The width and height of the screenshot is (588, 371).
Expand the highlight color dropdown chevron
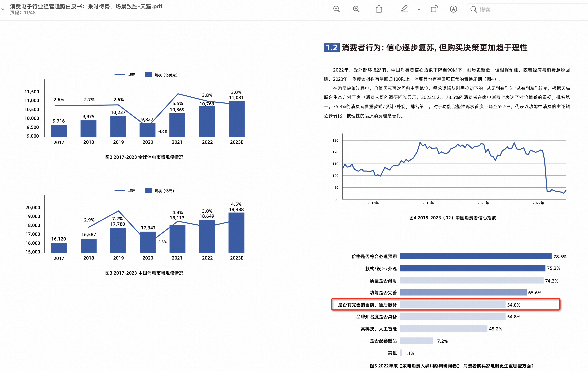click(419, 9)
